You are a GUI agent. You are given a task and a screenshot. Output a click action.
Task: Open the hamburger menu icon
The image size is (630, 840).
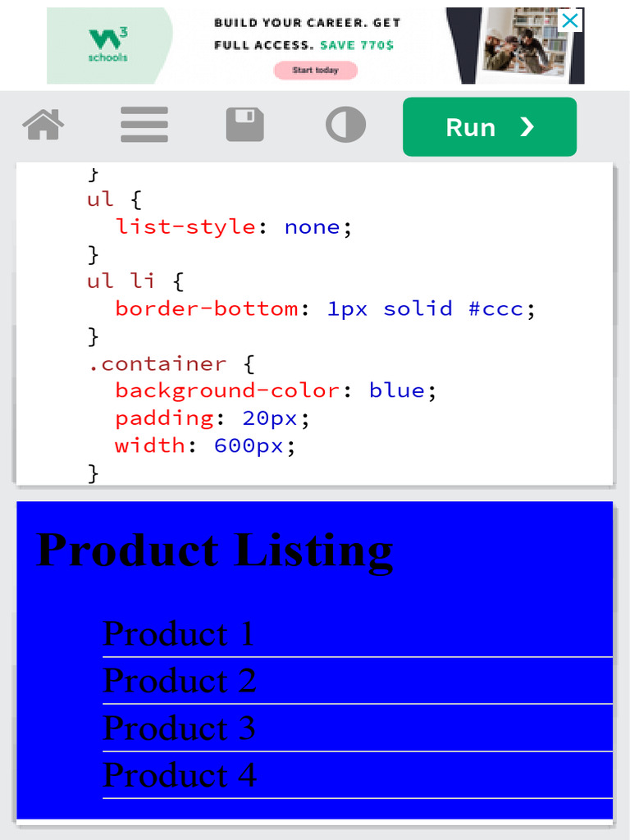pos(144,126)
